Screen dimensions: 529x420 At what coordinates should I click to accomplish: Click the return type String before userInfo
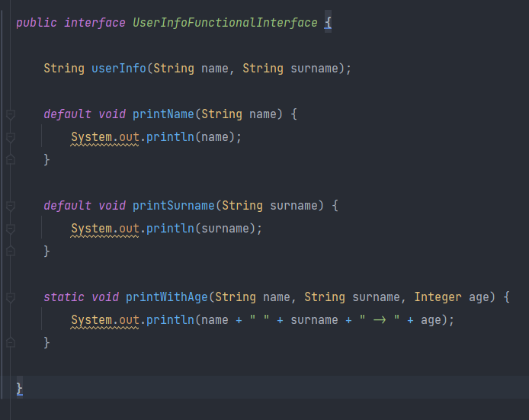click(64, 69)
